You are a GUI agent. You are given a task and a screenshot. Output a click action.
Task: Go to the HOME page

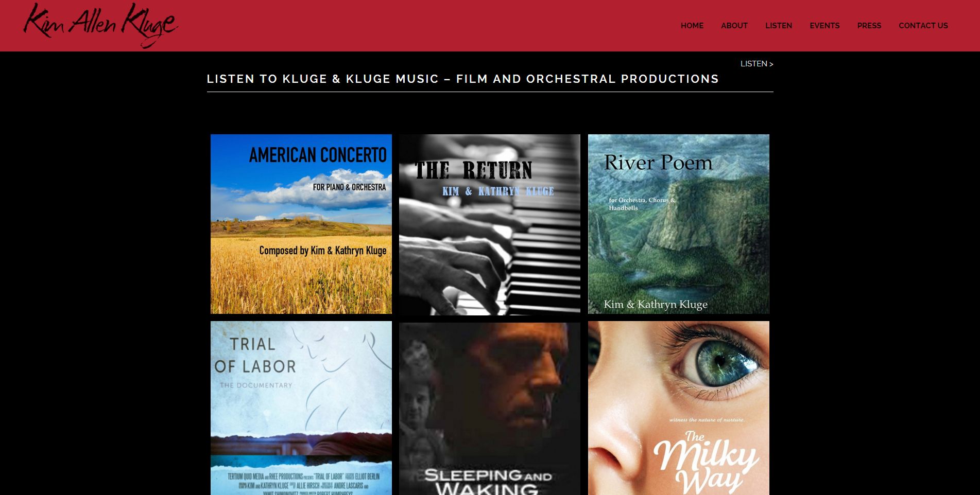click(692, 26)
